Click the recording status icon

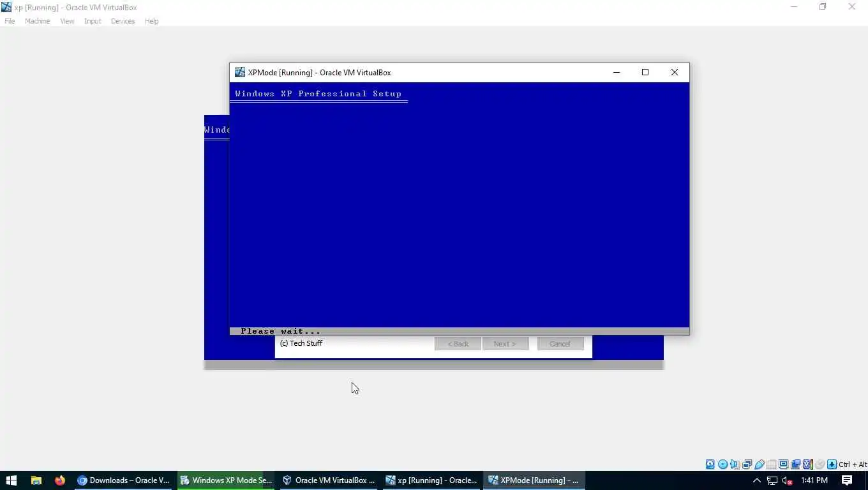coord(795,464)
